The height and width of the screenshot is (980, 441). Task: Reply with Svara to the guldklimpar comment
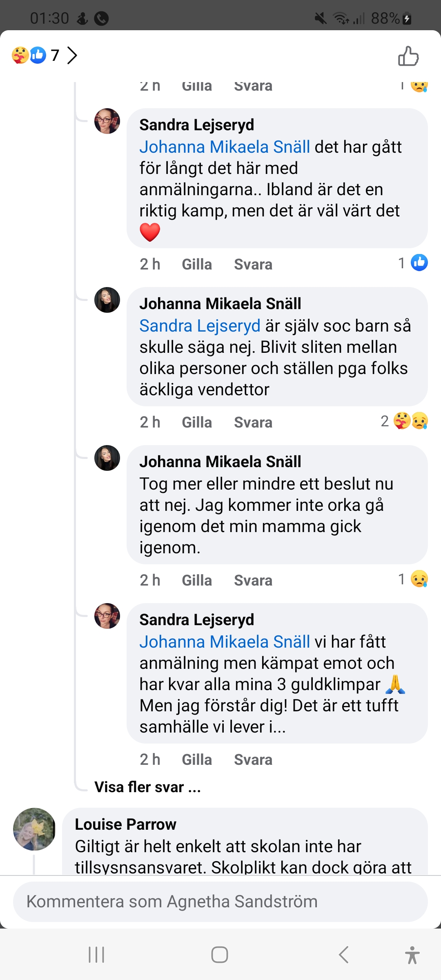pyautogui.click(x=253, y=760)
